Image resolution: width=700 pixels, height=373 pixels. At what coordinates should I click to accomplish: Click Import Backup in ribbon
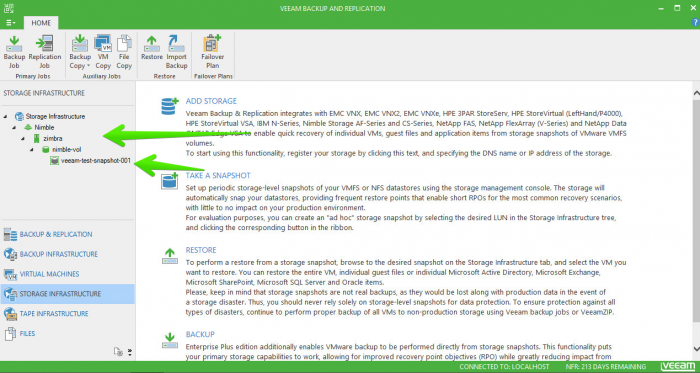(x=177, y=52)
